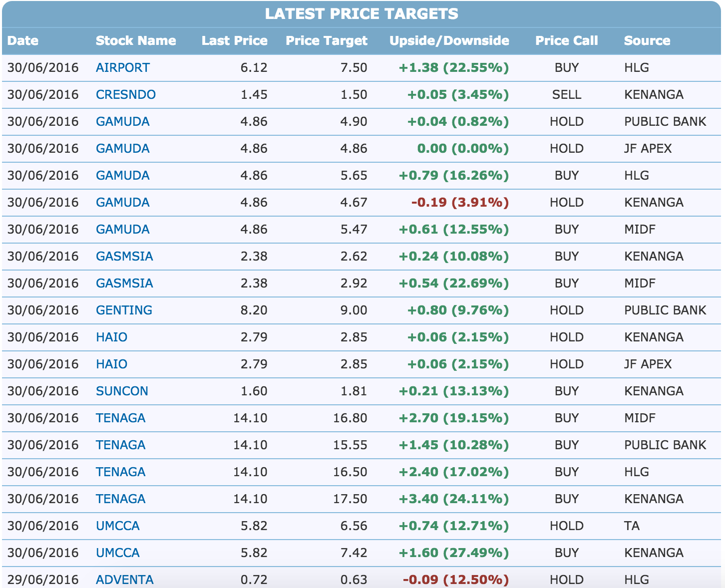This screenshot has width=725, height=588.
Task: Click the Price Call column header
Action: pos(567,41)
